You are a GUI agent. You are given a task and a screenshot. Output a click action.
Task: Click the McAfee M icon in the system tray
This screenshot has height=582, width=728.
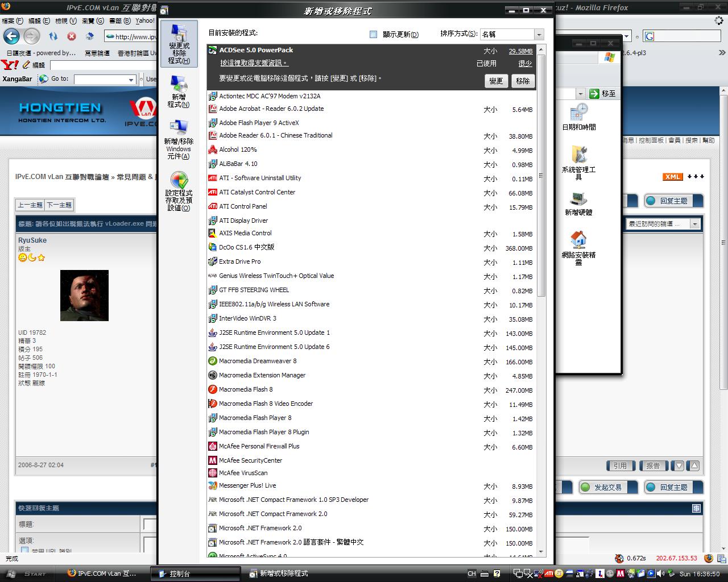621,573
